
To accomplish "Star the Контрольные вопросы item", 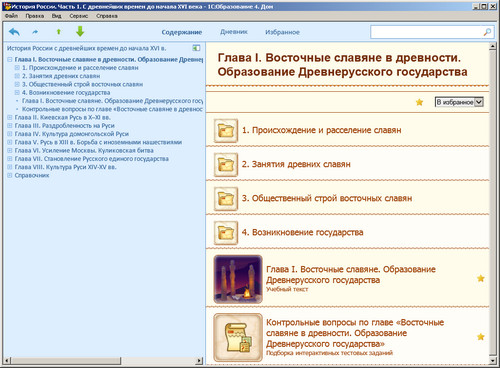I will point(481,337).
